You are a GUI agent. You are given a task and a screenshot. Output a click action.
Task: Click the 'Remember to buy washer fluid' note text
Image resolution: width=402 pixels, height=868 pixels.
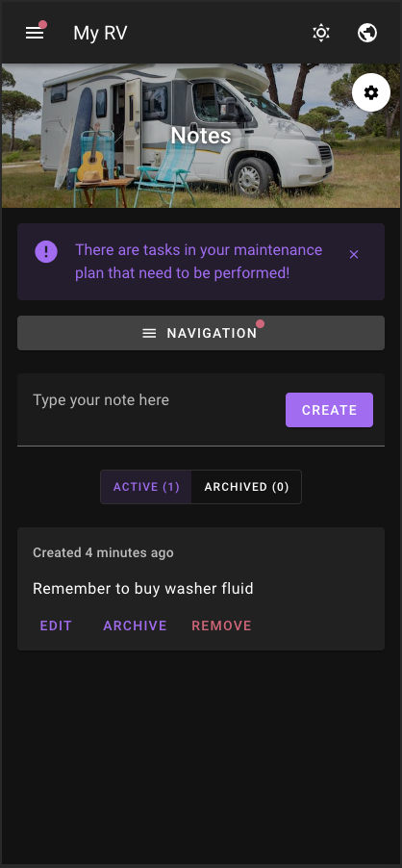[x=142, y=588]
